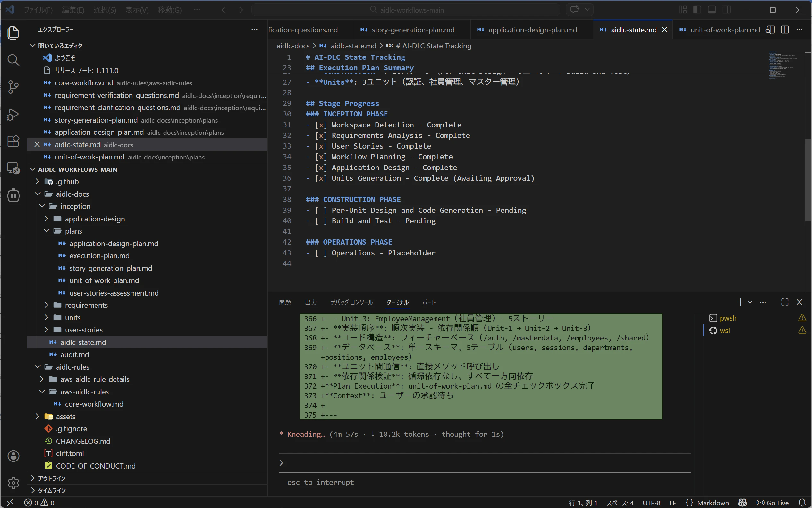Collapse the Open Editors section
Screen dimensions: 812x508
[x=33, y=45]
